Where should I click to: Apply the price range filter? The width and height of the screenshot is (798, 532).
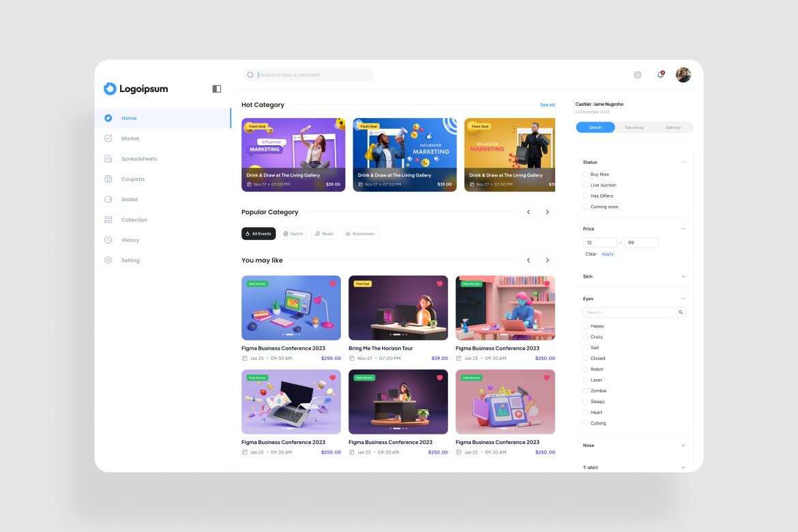point(607,254)
